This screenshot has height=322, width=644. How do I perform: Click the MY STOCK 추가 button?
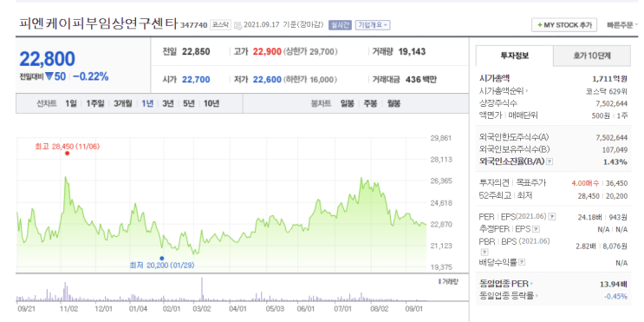point(564,25)
